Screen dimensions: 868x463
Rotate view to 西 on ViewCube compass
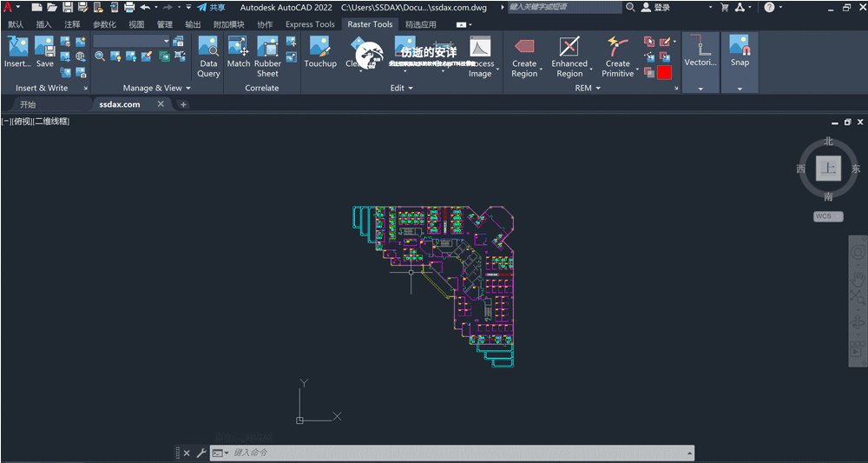800,169
